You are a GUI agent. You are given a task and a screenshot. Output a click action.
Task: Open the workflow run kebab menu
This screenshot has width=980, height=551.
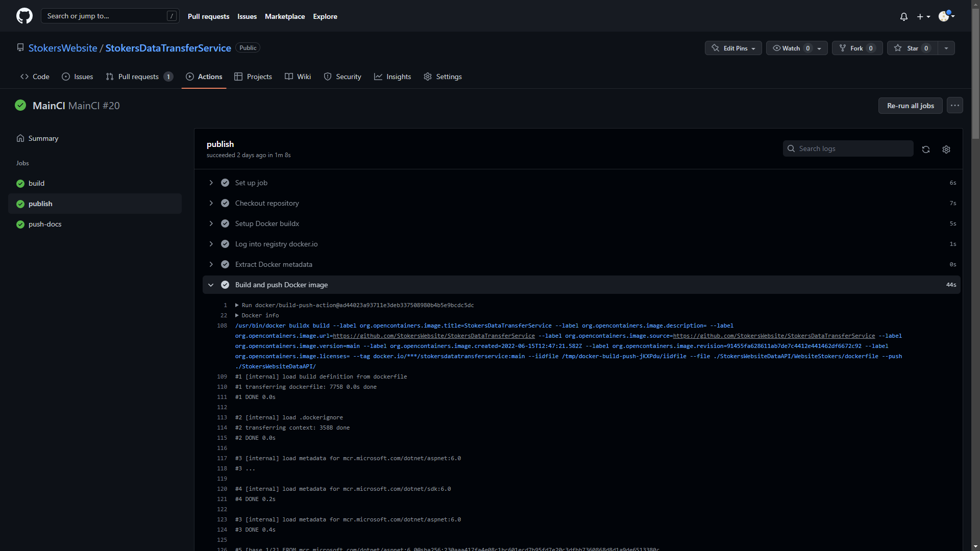(x=954, y=105)
